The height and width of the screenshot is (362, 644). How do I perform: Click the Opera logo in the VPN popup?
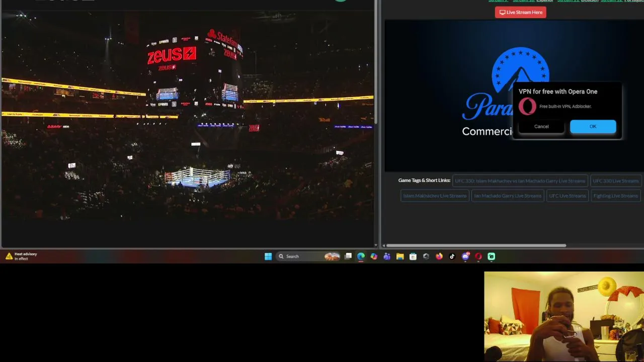pos(527,107)
